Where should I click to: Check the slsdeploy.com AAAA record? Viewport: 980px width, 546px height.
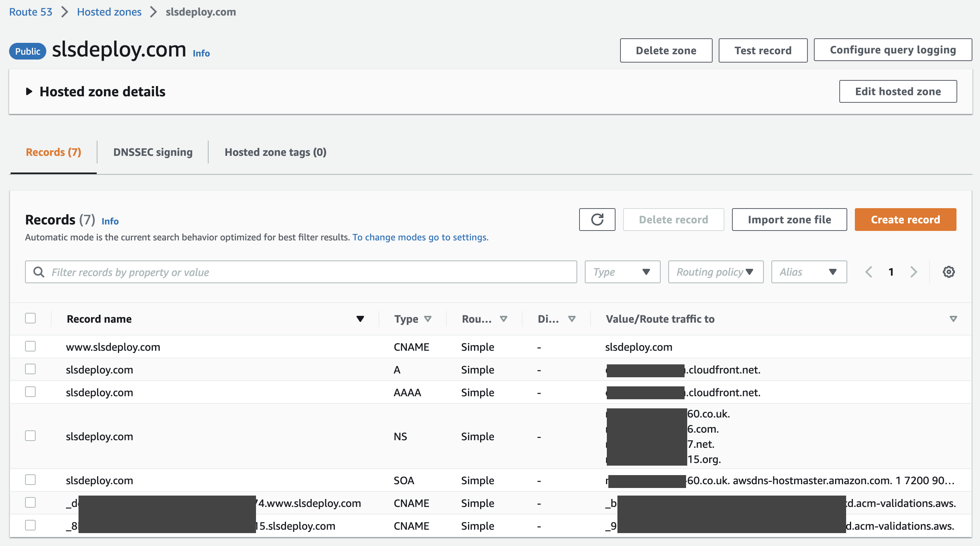click(30, 392)
